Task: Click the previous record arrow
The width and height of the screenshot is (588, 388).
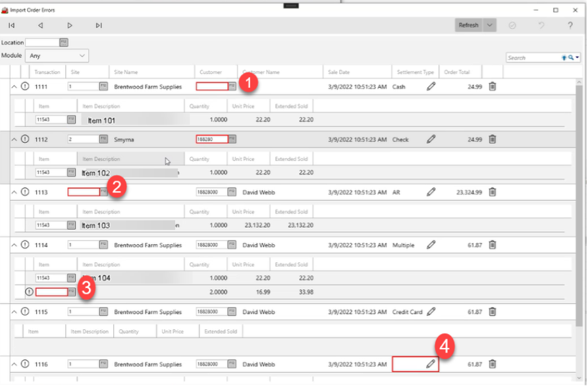Action: [41, 26]
